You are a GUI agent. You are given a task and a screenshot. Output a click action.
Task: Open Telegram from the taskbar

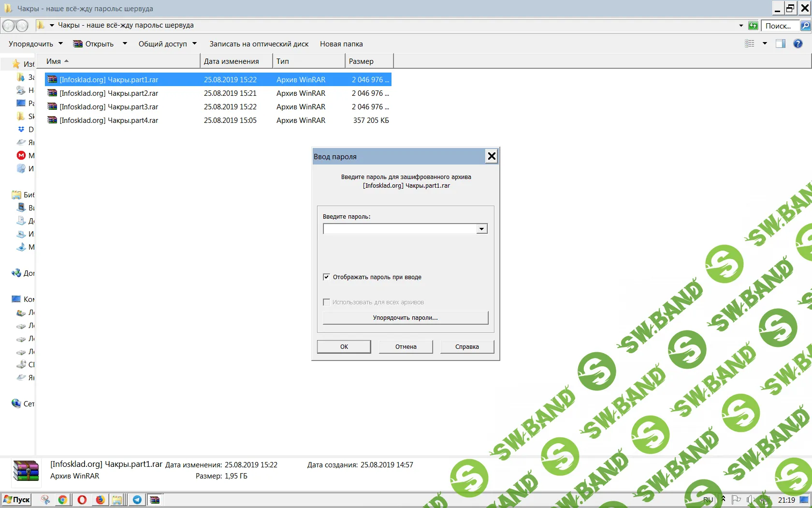137,499
